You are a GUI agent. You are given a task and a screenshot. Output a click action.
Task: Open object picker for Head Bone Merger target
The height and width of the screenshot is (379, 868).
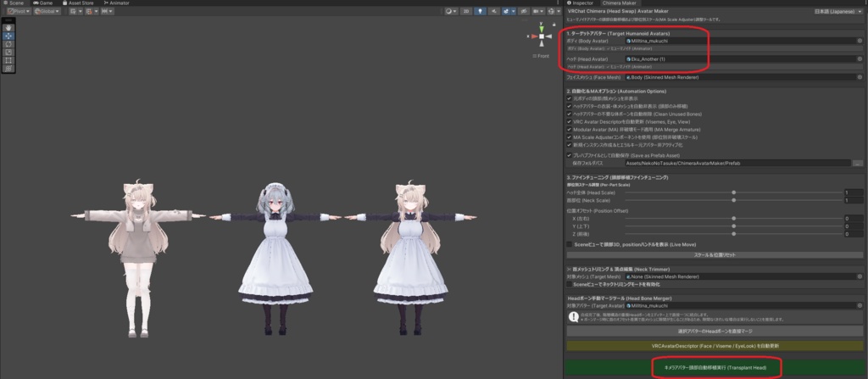pyautogui.click(x=860, y=305)
